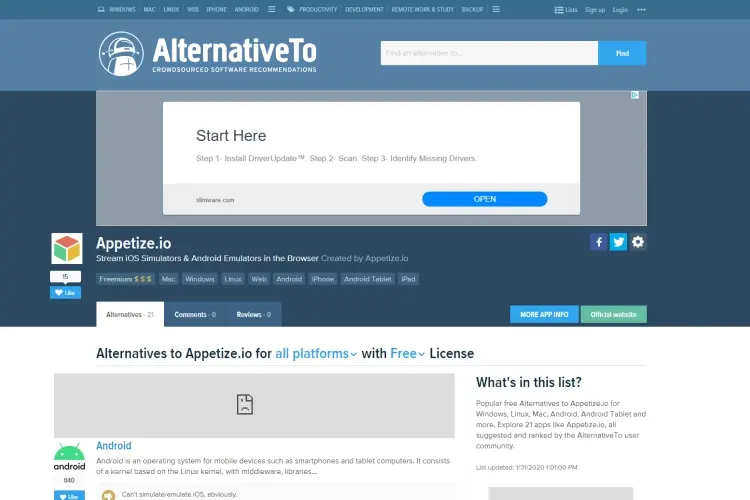This screenshot has height=500, width=750.
Task: Click the Sign up link
Action: [595, 10]
